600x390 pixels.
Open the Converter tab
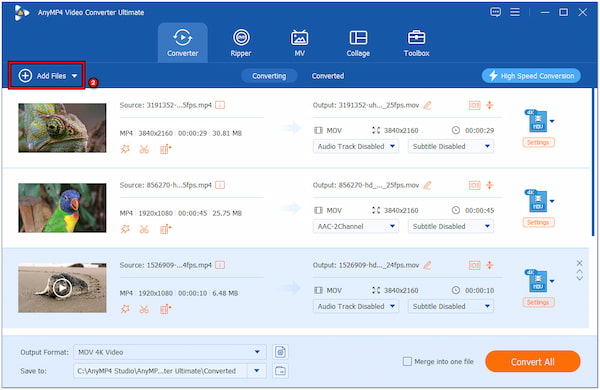click(183, 43)
